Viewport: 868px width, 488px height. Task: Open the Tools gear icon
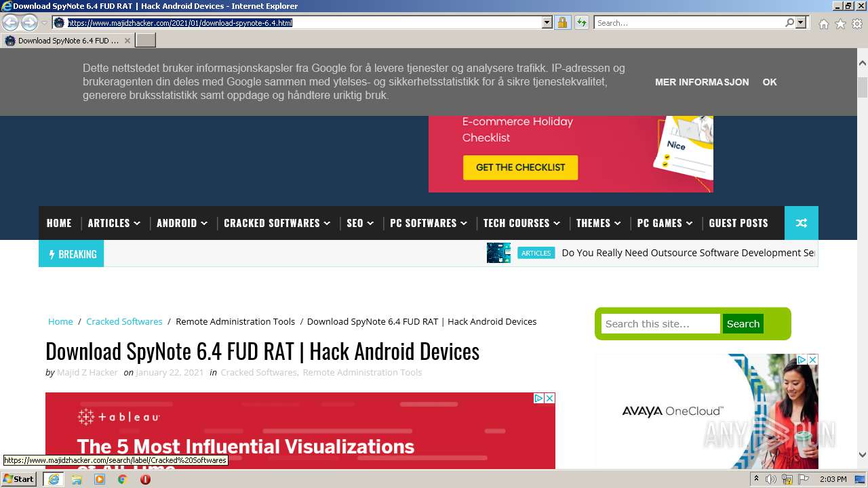coord(857,24)
